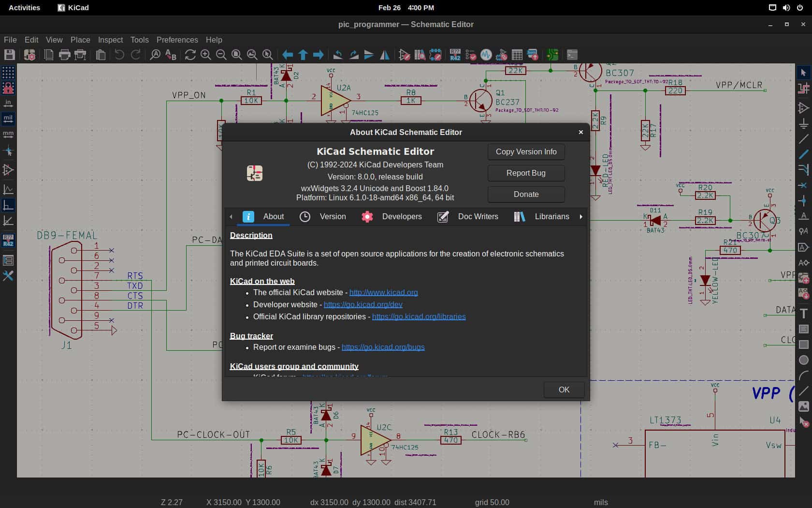Run the Electrical Rules Checker

coord(471,55)
